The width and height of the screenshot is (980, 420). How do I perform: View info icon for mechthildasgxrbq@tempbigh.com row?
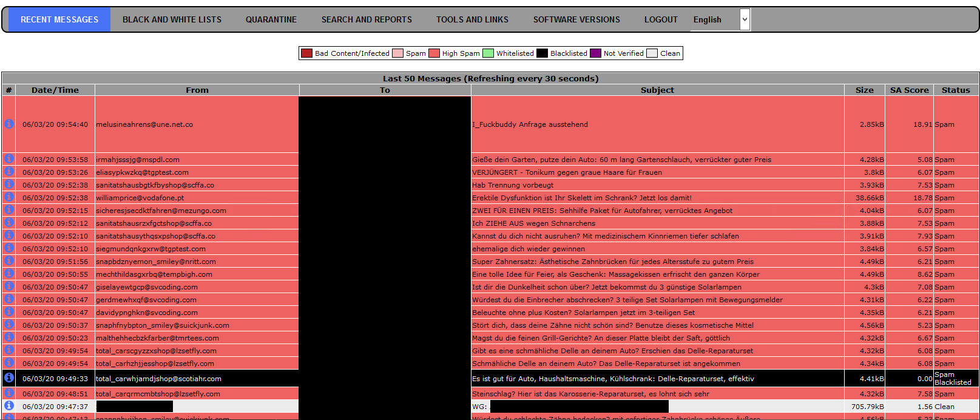tap(9, 274)
